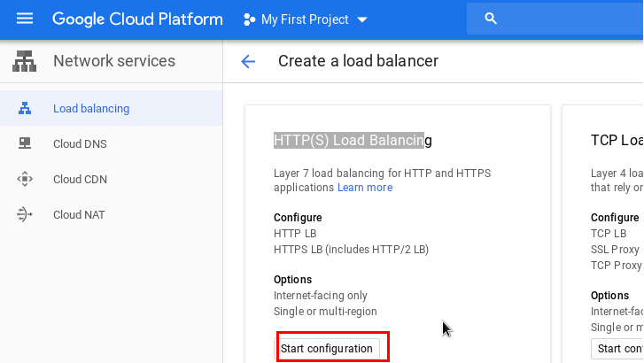Start configuration for HTTP(S) Load Balancing
The width and height of the screenshot is (644, 363).
327,349
